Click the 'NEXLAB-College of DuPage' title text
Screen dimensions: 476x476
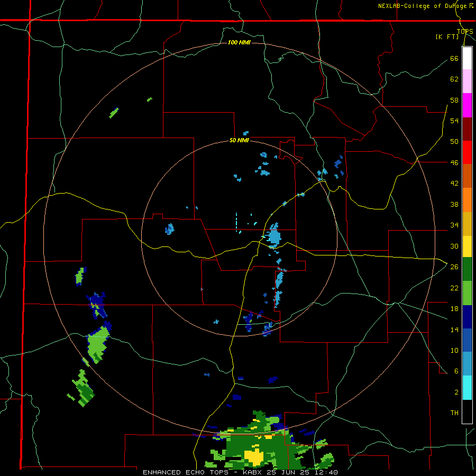(422, 6)
